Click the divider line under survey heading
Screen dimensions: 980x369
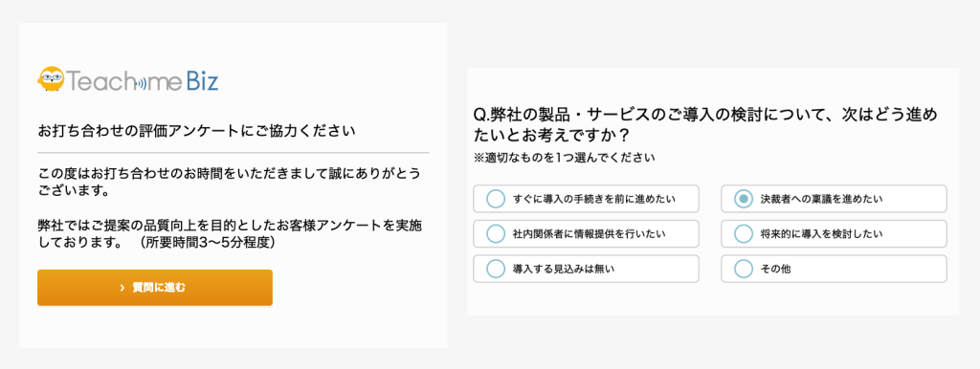(x=234, y=152)
